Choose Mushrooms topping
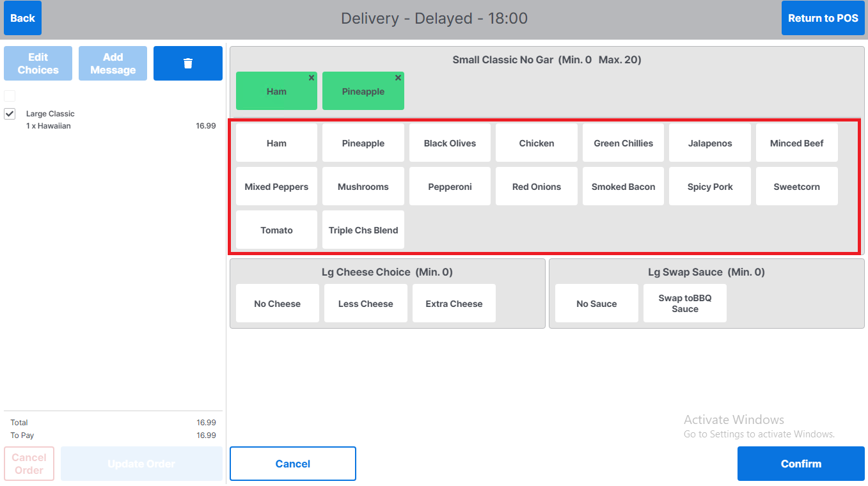 (363, 187)
